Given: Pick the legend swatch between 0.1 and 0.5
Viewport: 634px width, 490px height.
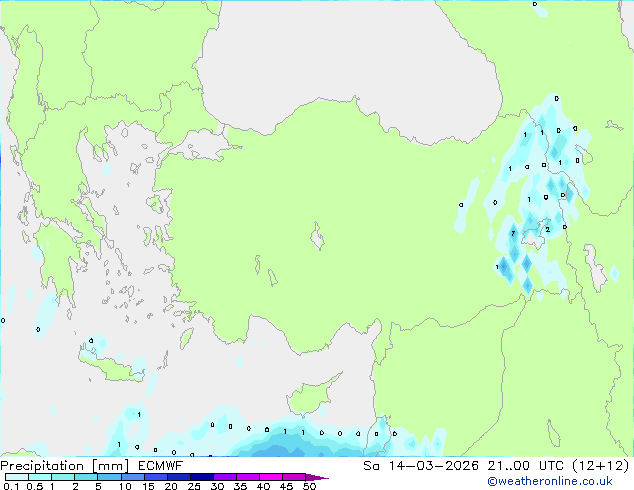Looking at the screenshot, I should [x=17, y=477].
